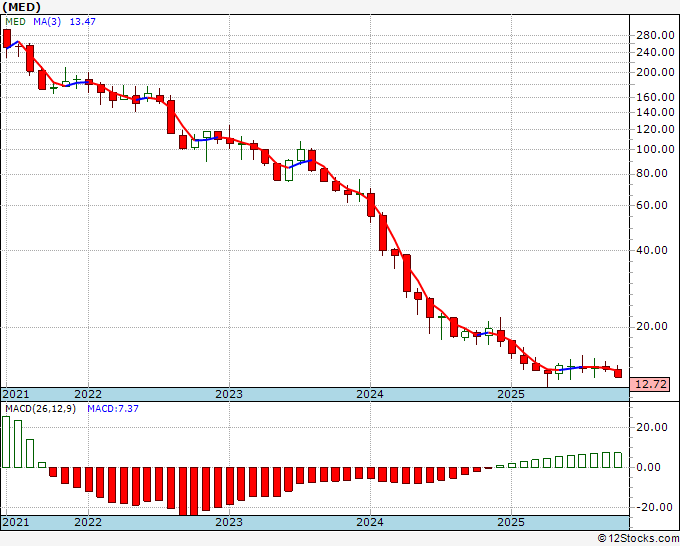This screenshot has width=680, height=546.
Task: Click the 2022 label on price chart timeline
Action: coord(88,394)
